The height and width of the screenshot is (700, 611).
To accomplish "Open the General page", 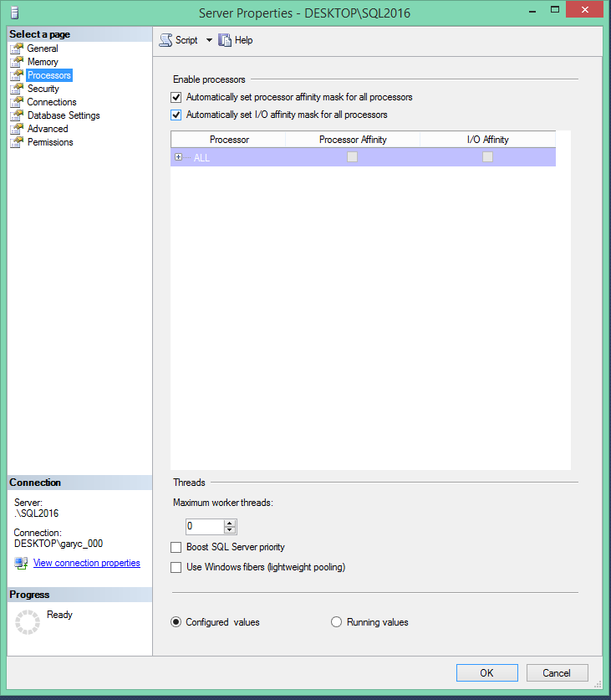I will pos(43,49).
